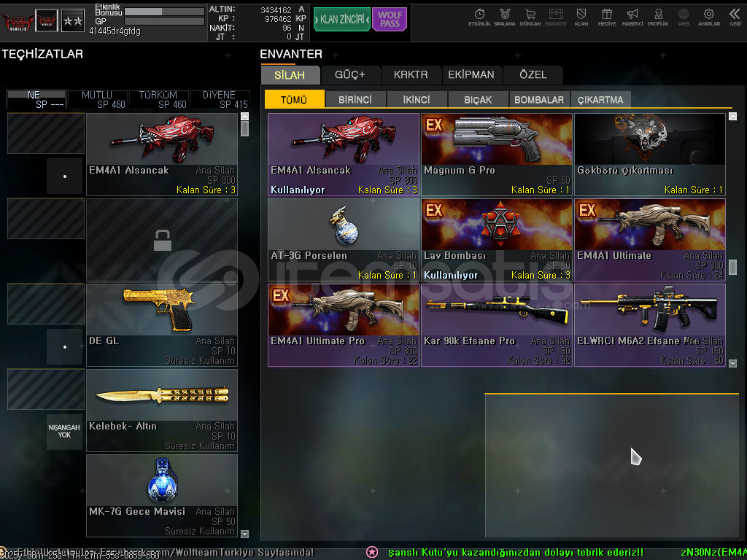Switch to the ÖZEL tab

click(x=533, y=75)
